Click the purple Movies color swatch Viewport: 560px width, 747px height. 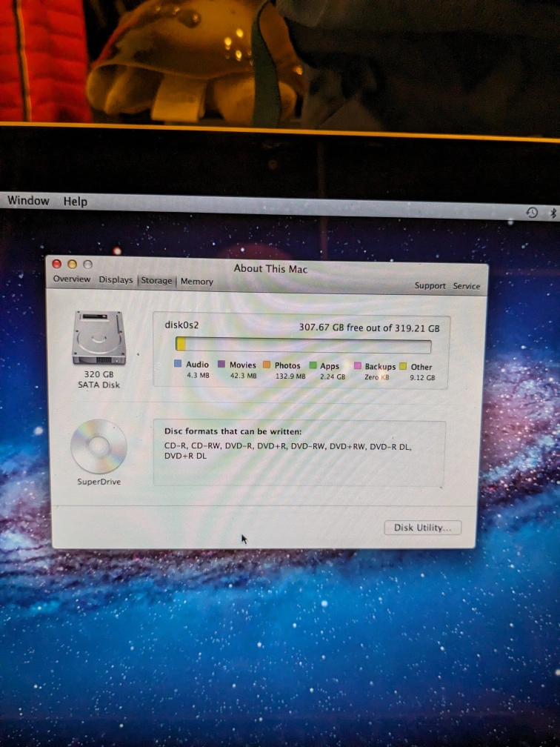221,364
